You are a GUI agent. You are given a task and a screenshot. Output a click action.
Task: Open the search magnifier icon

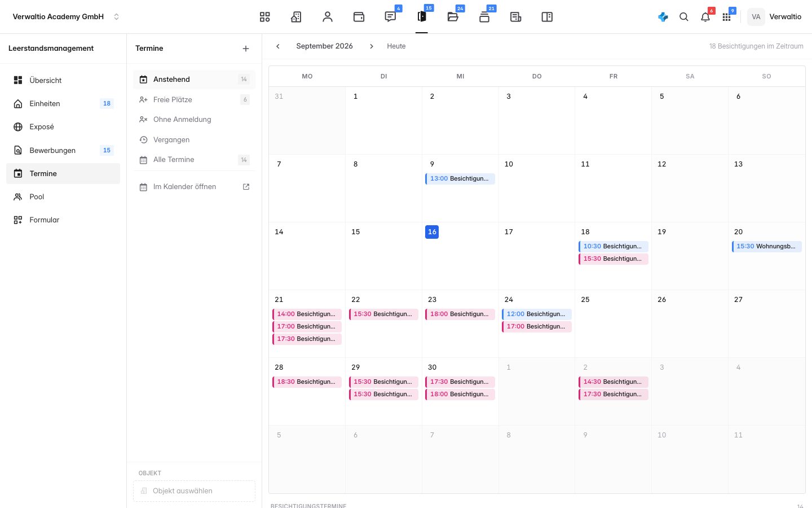[684, 17]
